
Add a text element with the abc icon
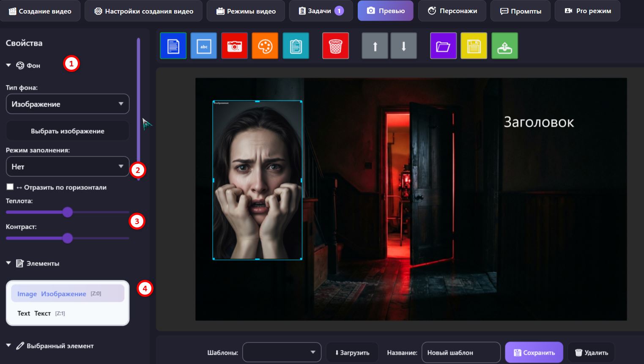[204, 46]
